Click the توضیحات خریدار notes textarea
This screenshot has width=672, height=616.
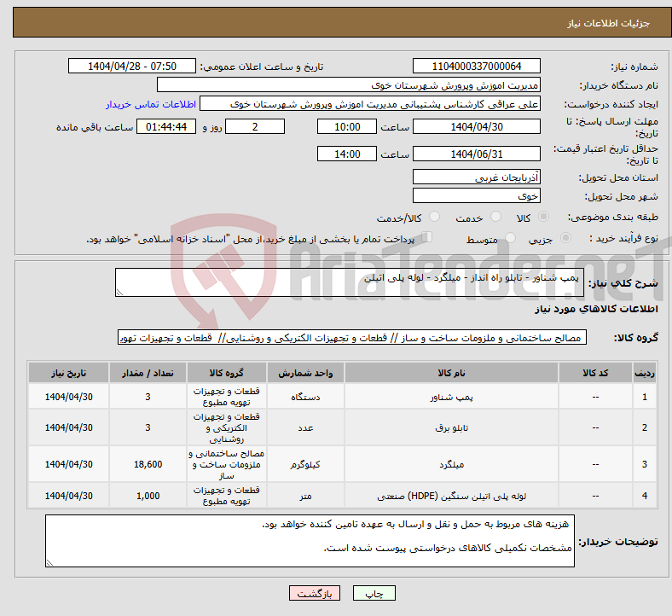[310, 541]
